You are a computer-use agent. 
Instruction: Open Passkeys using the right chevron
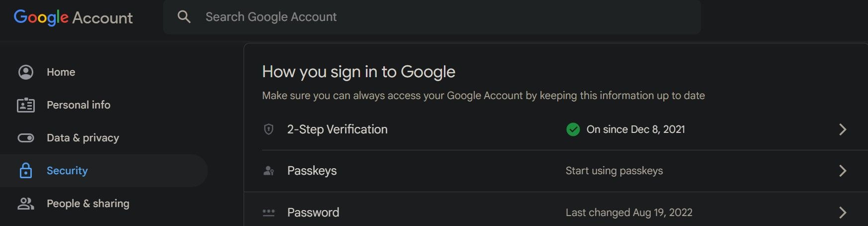coord(842,171)
